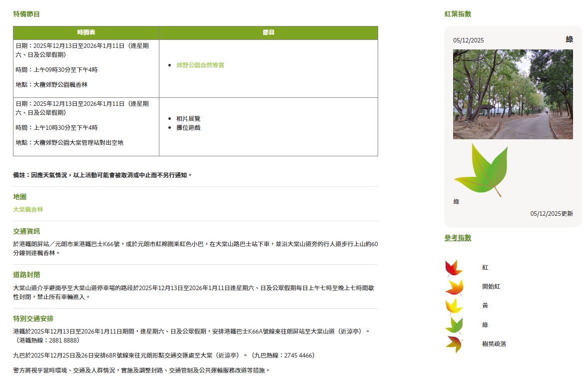Click the 交通資訊 section heading
The image size is (588, 378).
(26, 232)
